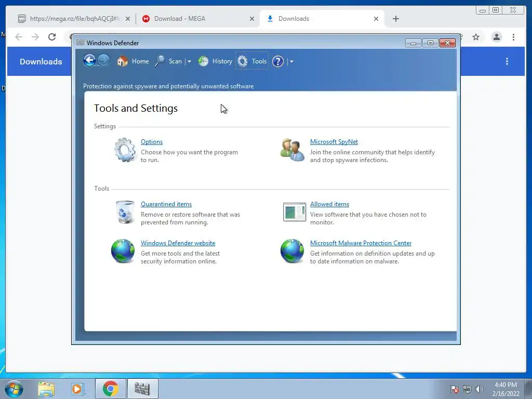The width and height of the screenshot is (532, 399).
Task: Open the Windows Defender website link
Action: tap(178, 243)
